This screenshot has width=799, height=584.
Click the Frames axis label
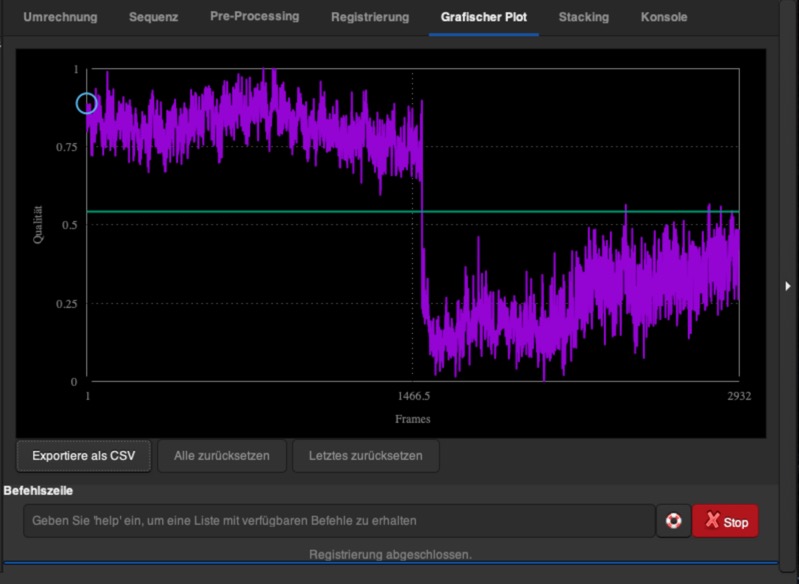[x=412, y=419]
